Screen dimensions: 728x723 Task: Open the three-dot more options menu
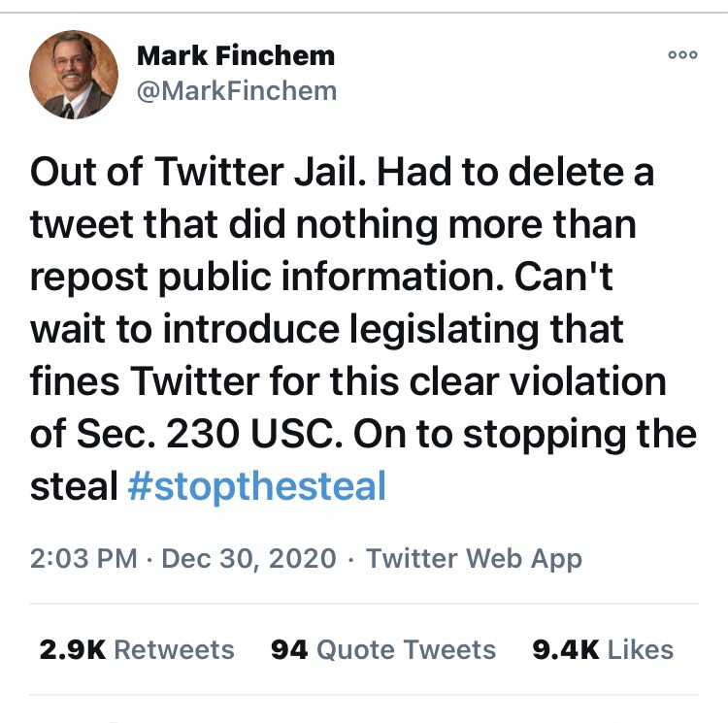pyautogui.click(x=682, y=56)
